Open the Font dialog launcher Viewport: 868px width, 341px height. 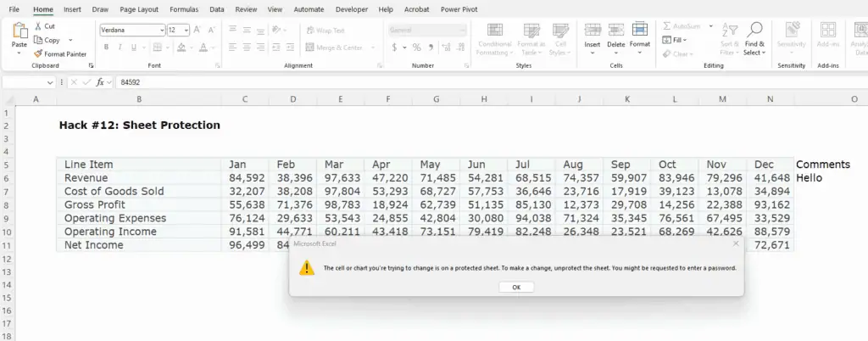tap(218, 65)
